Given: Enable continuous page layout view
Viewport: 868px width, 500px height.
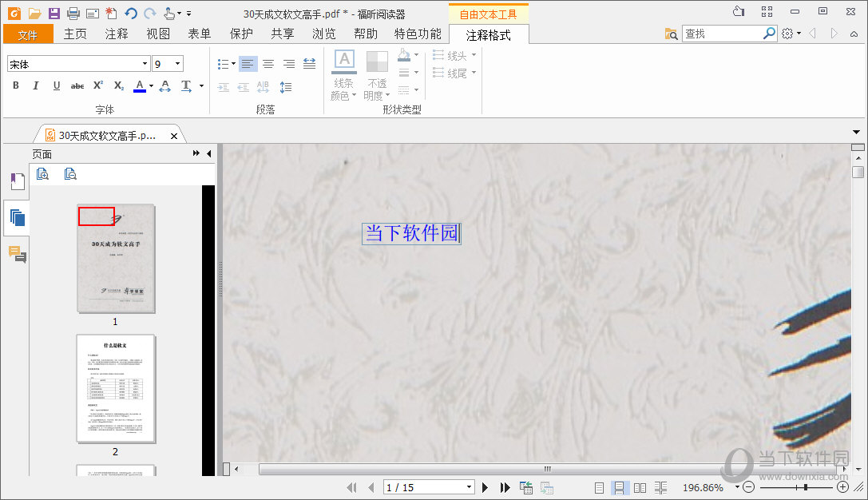Looking at the screenshot, I should click(620, 487).
